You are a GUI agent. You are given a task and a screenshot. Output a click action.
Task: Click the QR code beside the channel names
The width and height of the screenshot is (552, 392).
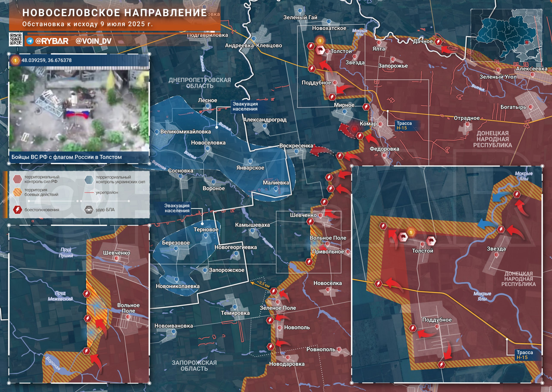click(x=16, y=39)
